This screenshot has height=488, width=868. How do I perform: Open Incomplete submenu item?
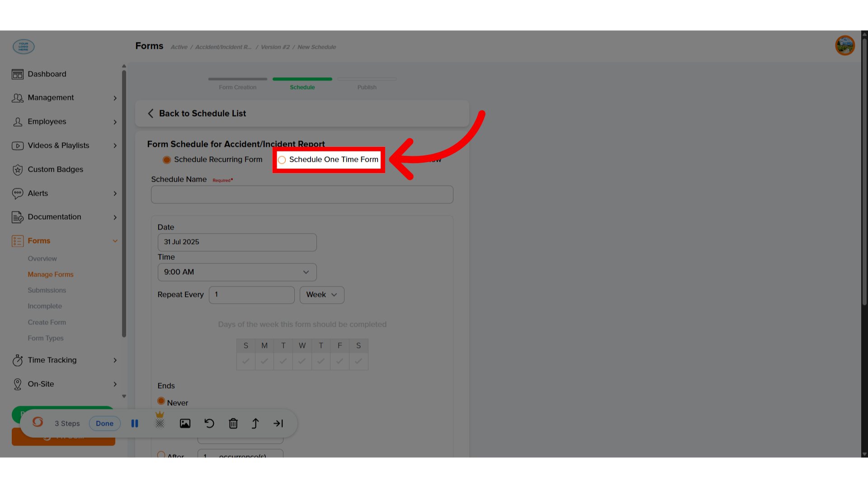tap(45, 306)
